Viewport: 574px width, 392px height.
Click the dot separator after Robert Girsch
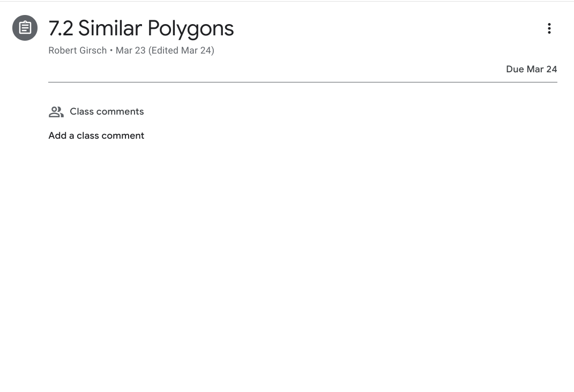point(111,51)
